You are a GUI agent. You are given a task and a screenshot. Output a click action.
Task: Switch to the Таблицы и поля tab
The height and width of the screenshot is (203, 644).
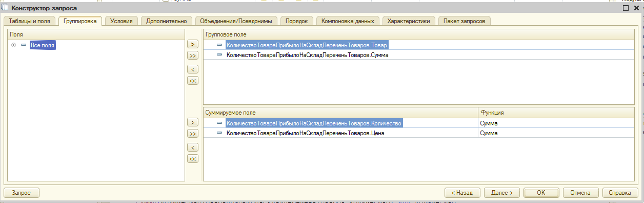tap(30, 21)
